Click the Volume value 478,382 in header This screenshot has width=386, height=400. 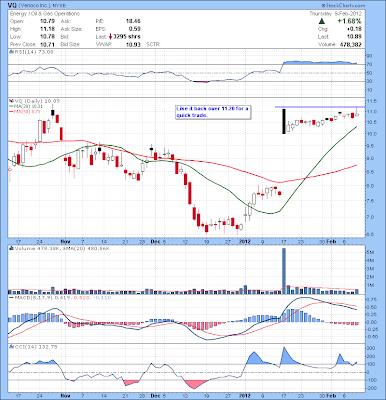tap(351, 44)
